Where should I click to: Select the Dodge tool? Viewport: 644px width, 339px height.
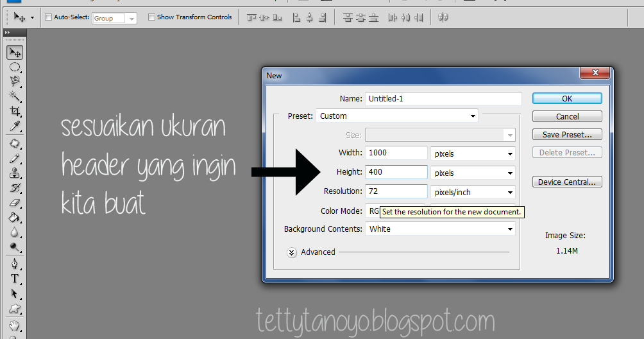15,247
